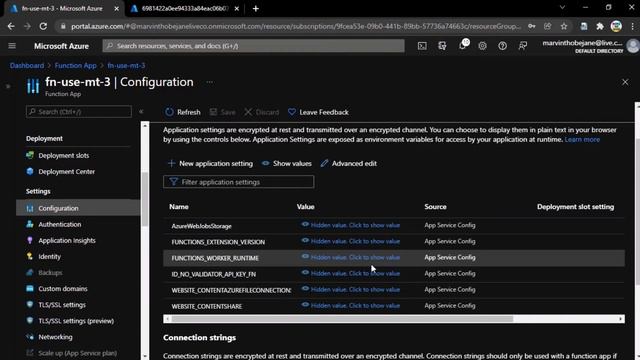Viewport: 640px width, 360px height.
Task: Click the Backups sidebar item
Action: (x=50, y=273)
